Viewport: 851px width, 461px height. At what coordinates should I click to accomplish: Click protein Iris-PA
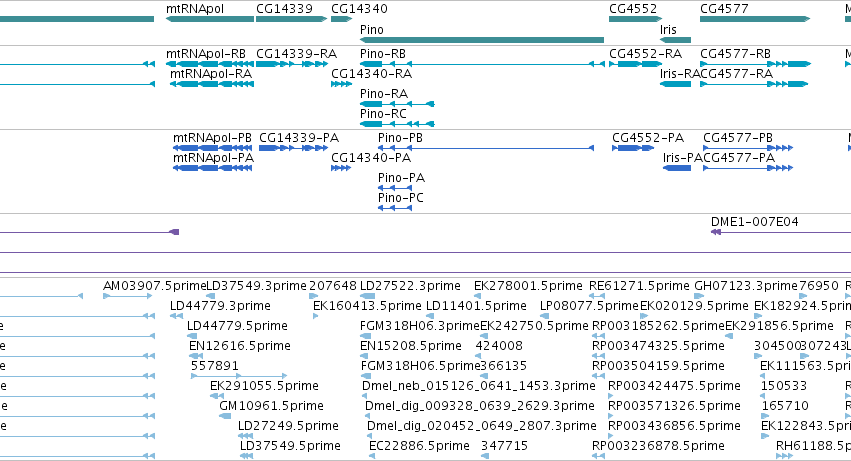[x=682, y=158]
